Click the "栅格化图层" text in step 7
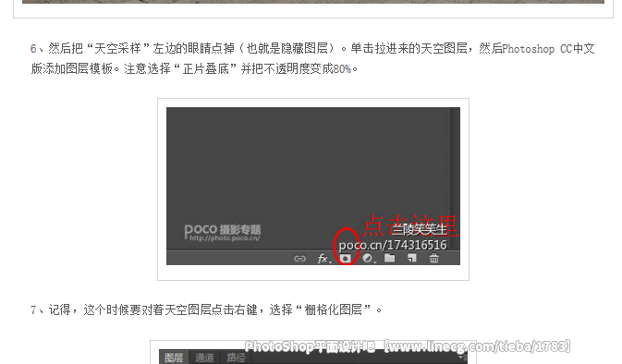 point(334,309)
